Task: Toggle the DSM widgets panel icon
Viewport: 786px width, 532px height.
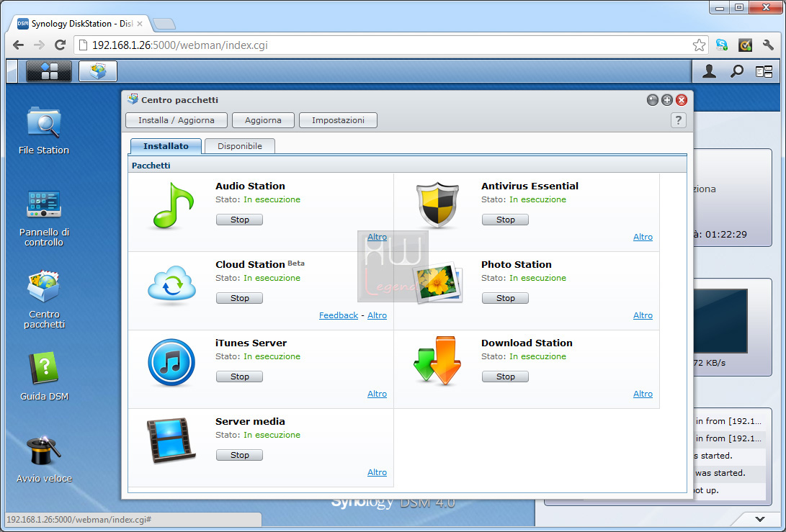Action: point(764,72)
